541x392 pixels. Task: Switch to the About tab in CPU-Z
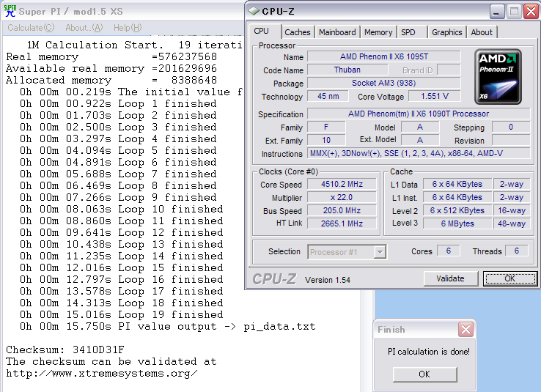(x=482, y=32)
